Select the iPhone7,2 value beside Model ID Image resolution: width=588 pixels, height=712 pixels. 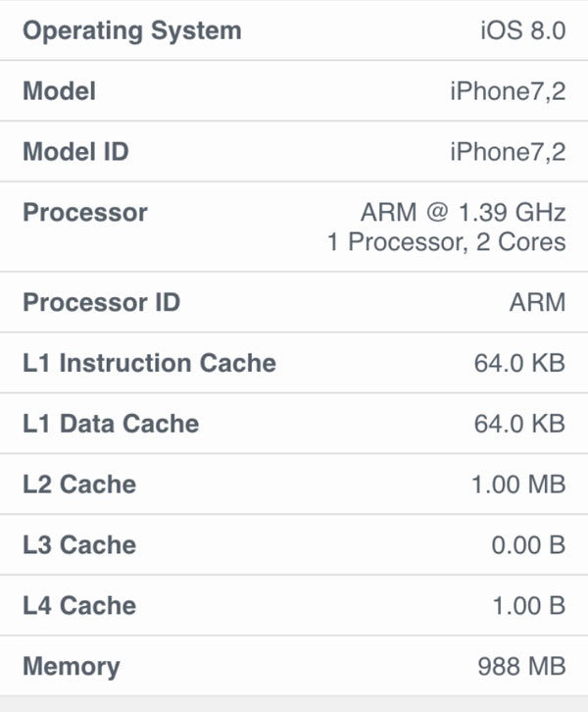508,153
